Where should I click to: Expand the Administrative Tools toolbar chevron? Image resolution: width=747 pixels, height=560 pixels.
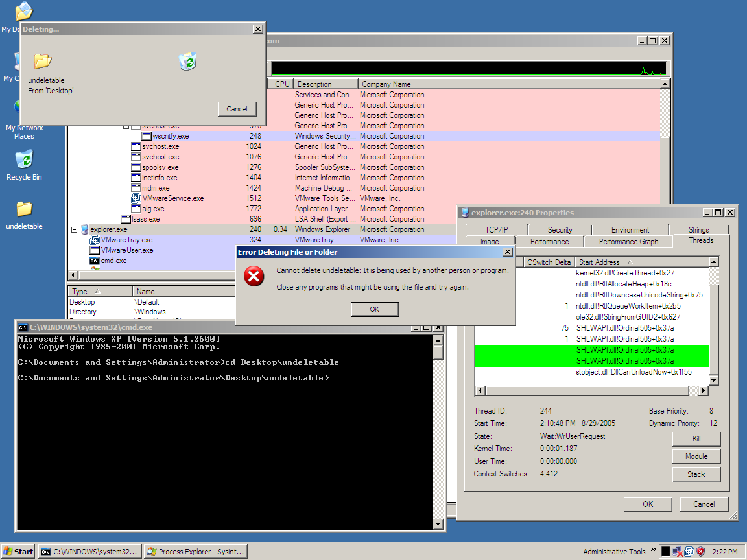(654, 550)
